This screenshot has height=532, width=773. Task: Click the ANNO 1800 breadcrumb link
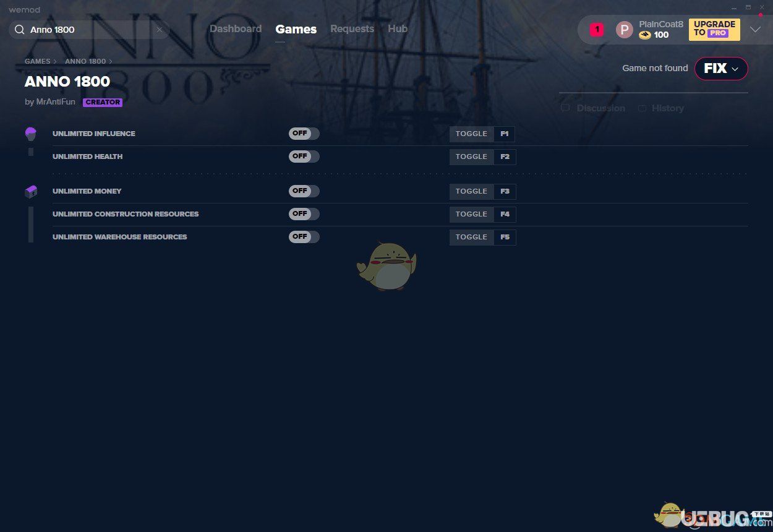[85, 62]
